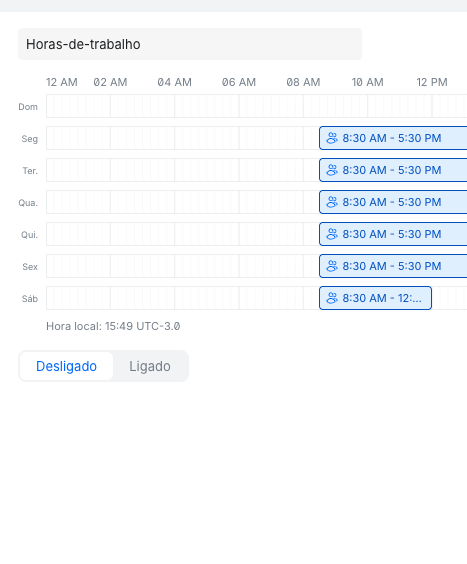Click Tuesday's 8:30 AM - 5:30 PM time text

pyautogui.click(x=392, y=170)
